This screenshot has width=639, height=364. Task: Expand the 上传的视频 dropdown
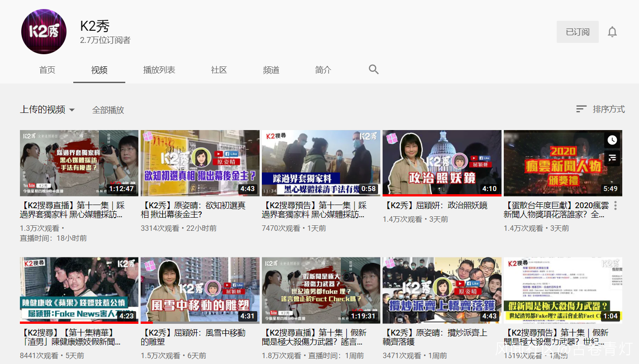tap(47, 109)
